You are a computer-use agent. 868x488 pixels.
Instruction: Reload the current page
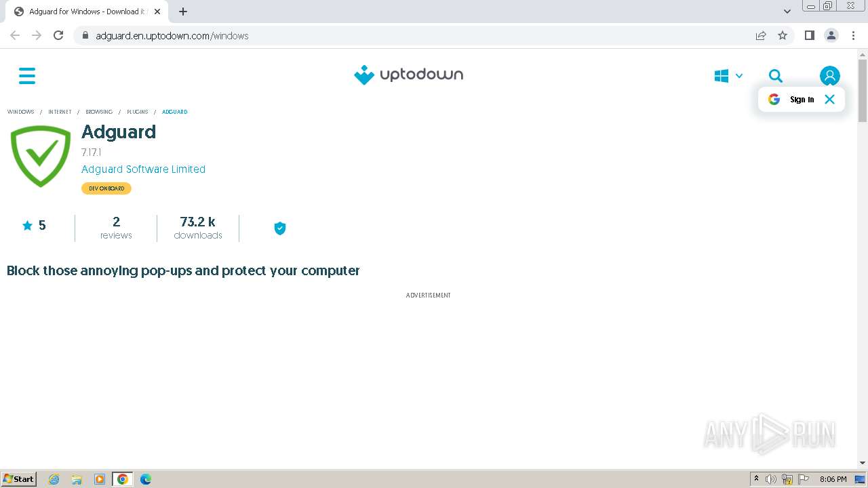tap(58, 35)
